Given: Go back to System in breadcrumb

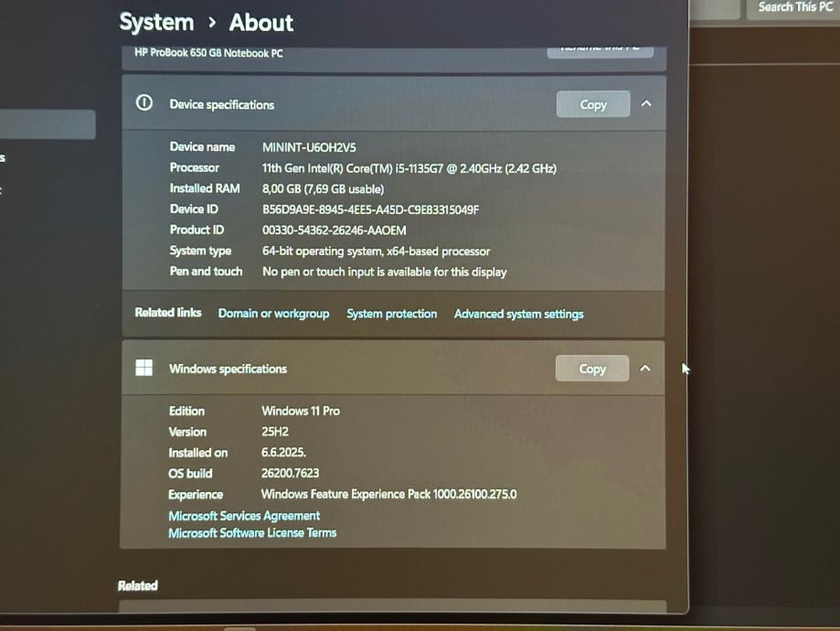Looking at the screenshot, I should (156, 23).
